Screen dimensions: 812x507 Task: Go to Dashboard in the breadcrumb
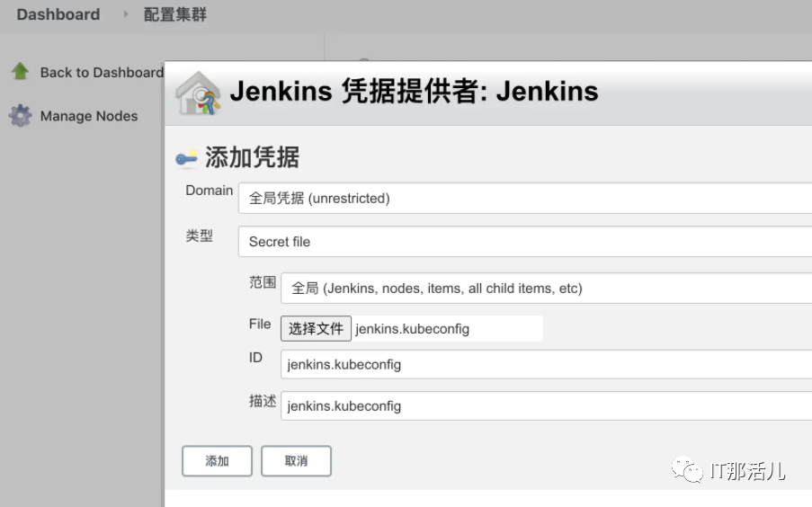pos(58,14)
